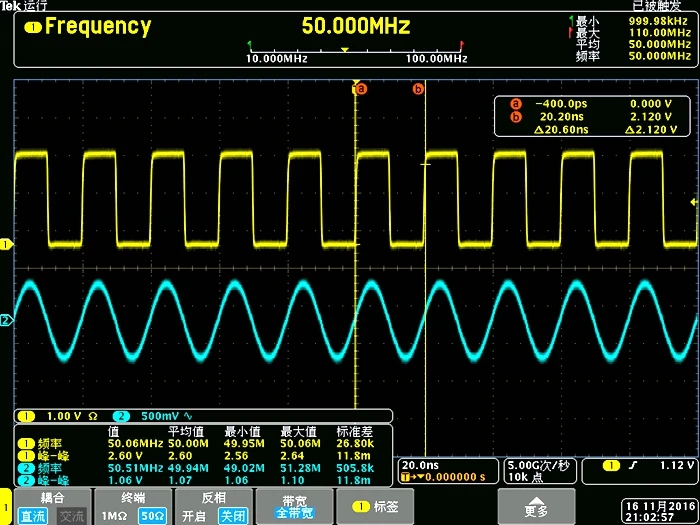The width and height of the screenshot is (700, 525).
Task: Click rising edge trigger slope icon
Action: pyautogui.click(x=633, y=466)
